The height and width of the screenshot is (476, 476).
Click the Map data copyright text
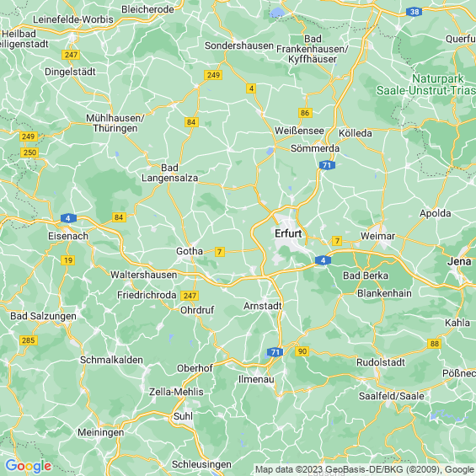[365, 469]
